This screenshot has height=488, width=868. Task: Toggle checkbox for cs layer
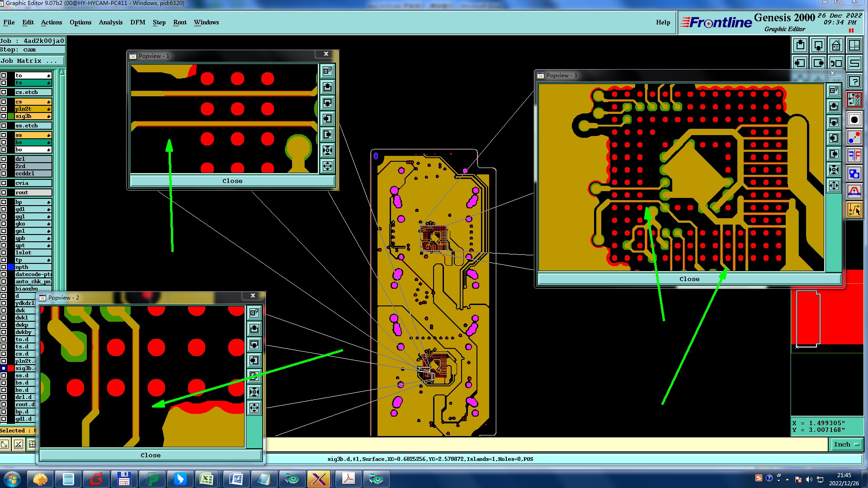[x=4, y=102]
